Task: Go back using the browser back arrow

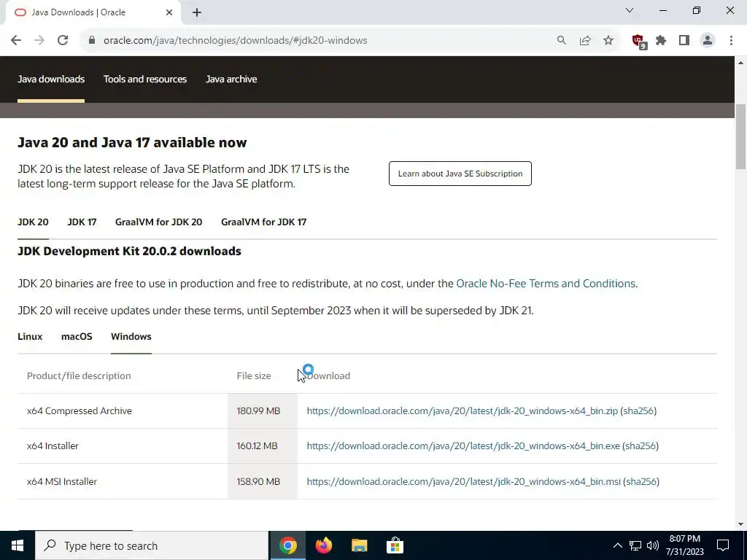Action: coord(16,41)
